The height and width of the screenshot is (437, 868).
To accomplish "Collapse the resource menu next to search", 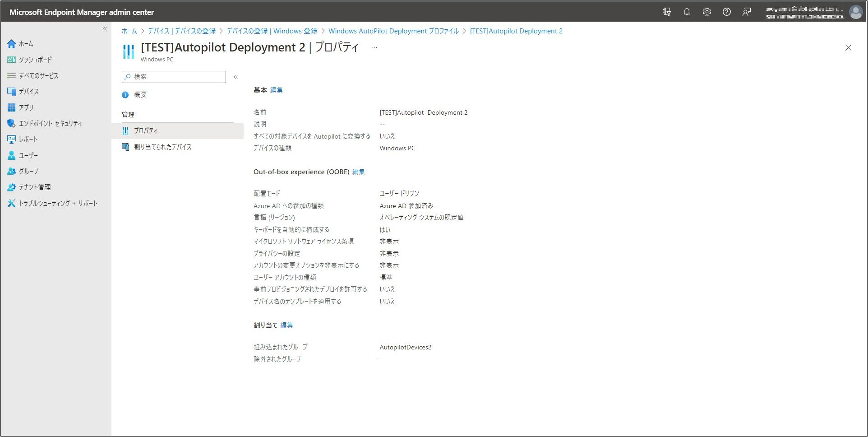I will click(235, 77).
